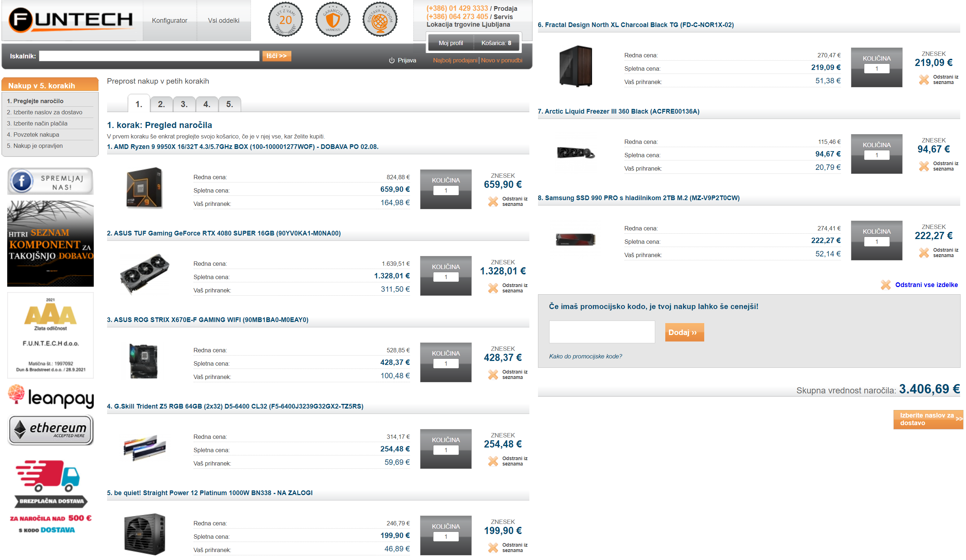Open the Facebook Spremljaj nas banner

click(x=50, y=181)
